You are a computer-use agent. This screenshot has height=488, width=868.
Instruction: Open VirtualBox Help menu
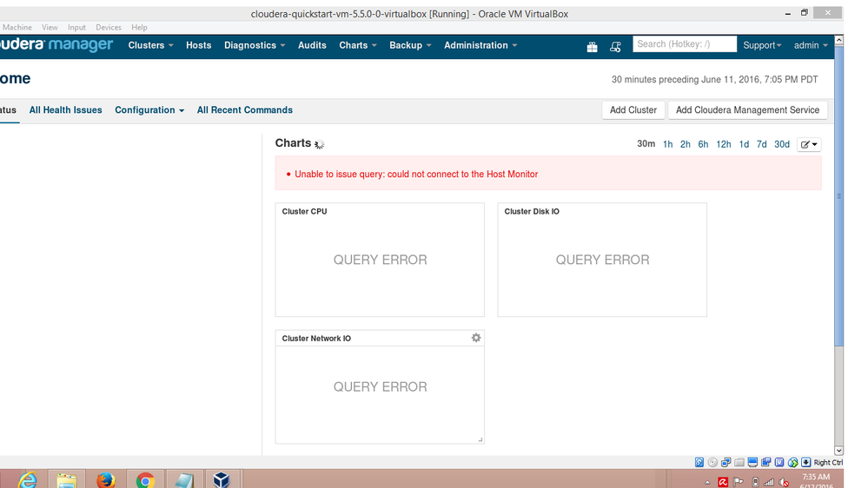(140, 27)
